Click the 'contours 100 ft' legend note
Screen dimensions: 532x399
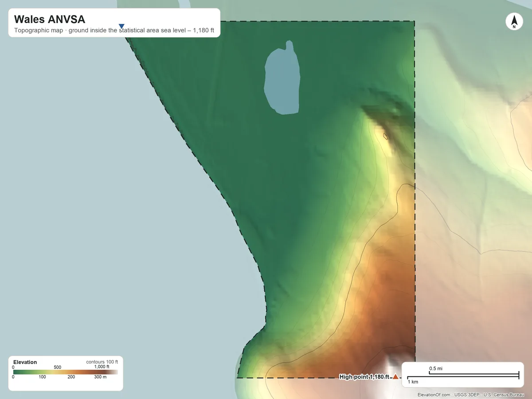coord(102,362)
